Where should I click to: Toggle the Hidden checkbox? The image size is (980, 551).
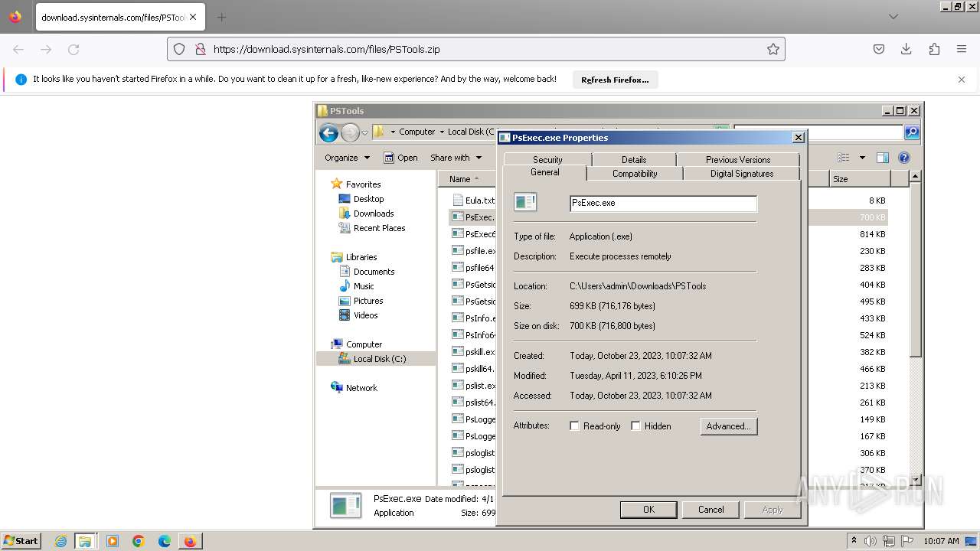tap(635, 426)
